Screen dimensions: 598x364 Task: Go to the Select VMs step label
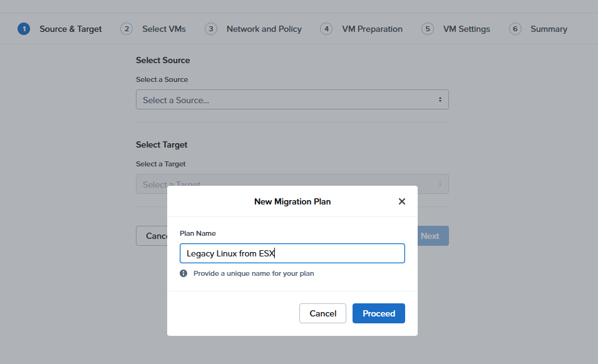click(x=163, y=29)
